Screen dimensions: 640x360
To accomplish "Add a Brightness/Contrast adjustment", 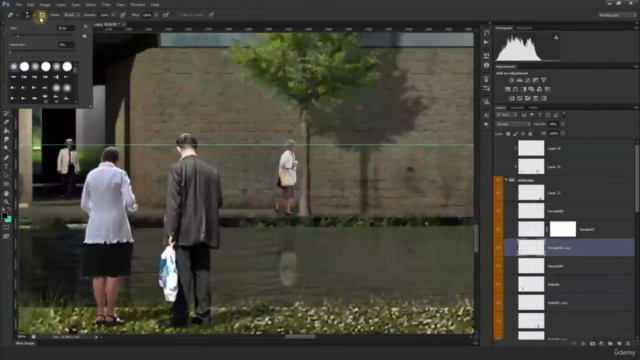I will pyautogui.click(x=511, y=80).
